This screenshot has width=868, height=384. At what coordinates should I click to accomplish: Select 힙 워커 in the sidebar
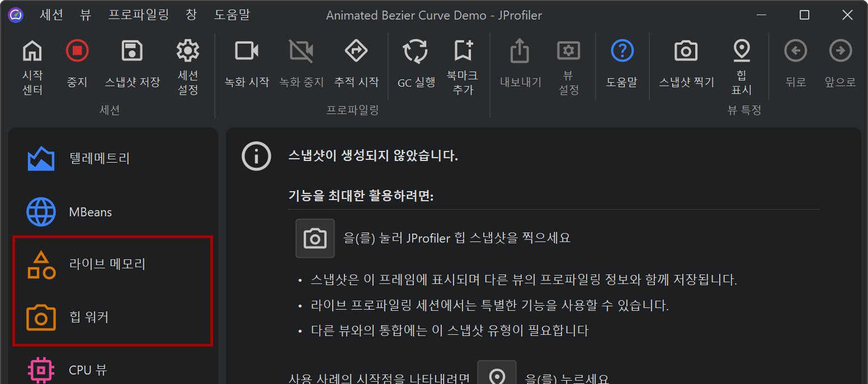[114, 317]
